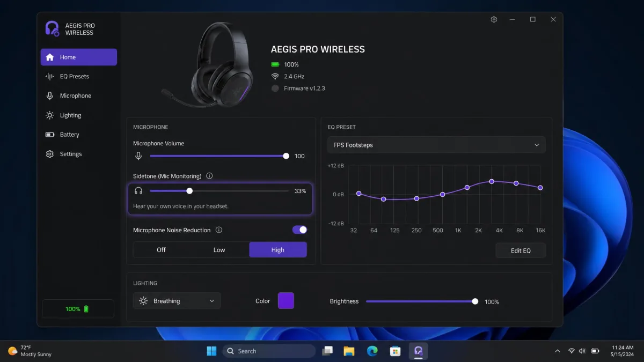This screenshot has width=644, height=362.
Task: Click the 2.4 GHz connection text
Action: click(x=294, y=77)
